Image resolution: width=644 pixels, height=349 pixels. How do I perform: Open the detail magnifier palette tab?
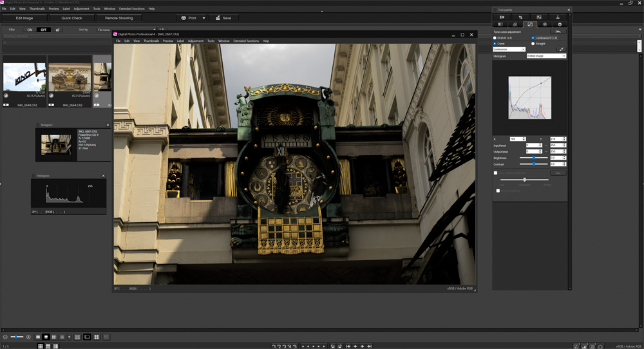tap(515, 24)
